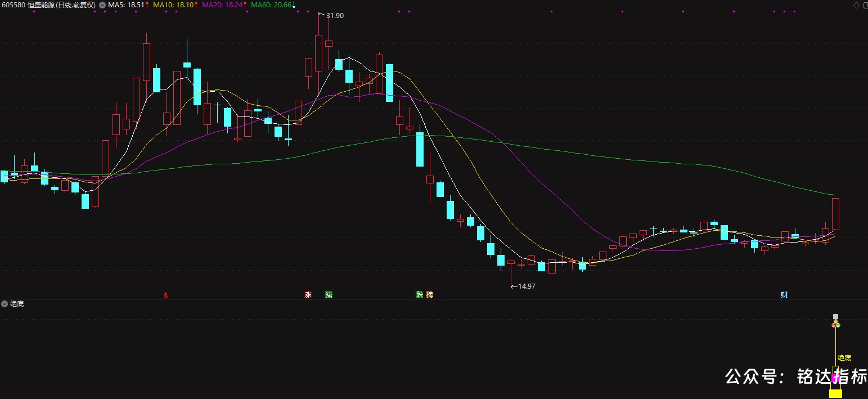The image size is (868, 399).
Task: Select the magenta block in 绝底 indicator signal
Action: pos(835,378)
